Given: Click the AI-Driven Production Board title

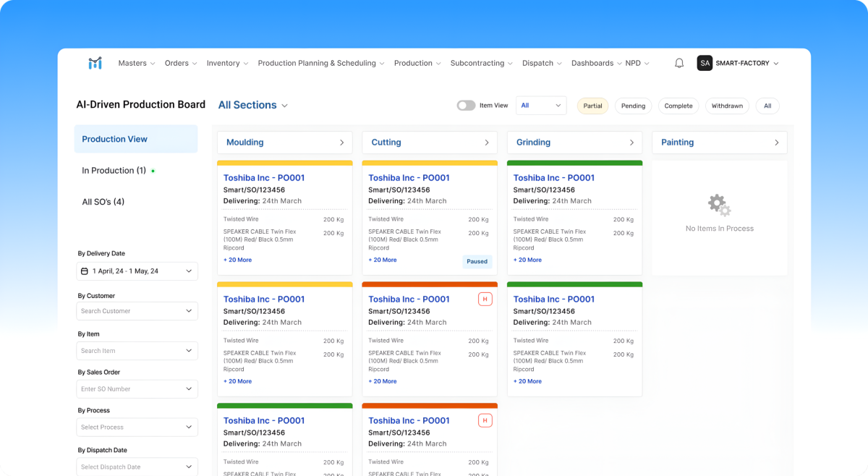Looking at the screenshot, I should [141, 104].
